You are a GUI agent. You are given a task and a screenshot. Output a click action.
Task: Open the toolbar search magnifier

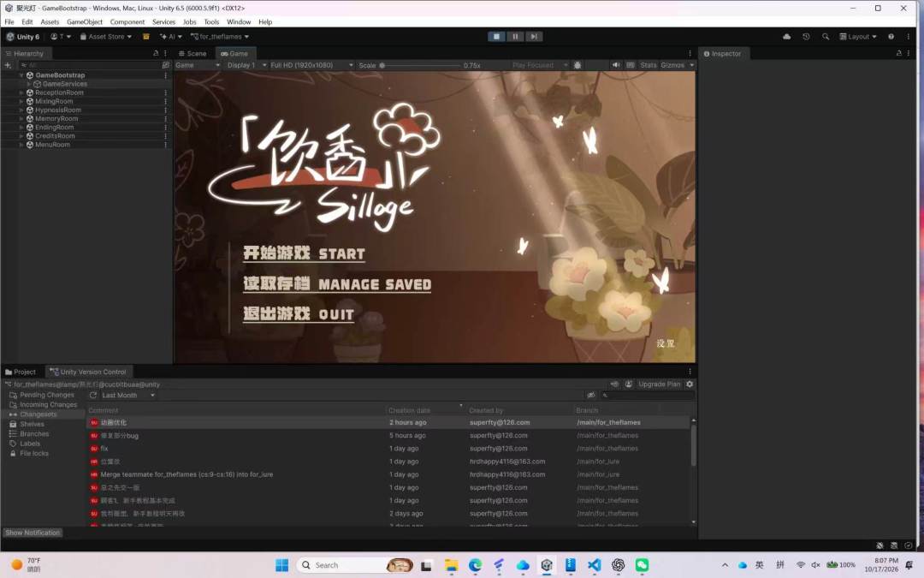click(826, 37)
